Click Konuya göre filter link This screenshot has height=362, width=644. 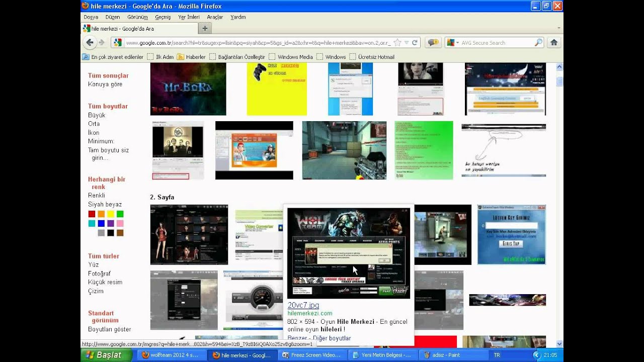pyautogui.click(x=105, y=84)
